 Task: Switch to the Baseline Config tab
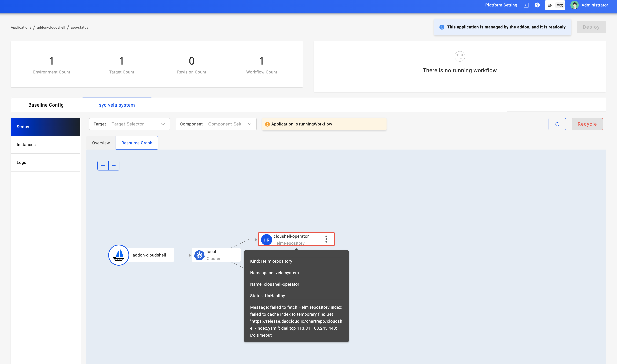click(x=46, y=105)
